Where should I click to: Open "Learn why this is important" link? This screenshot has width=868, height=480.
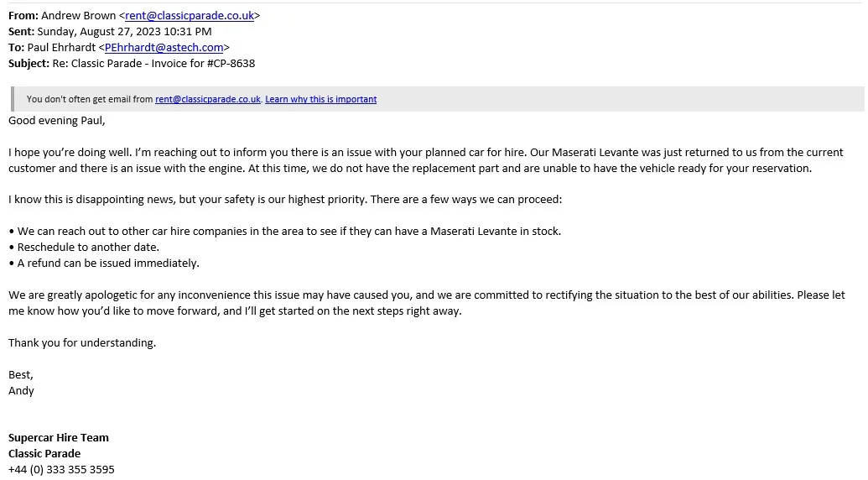320,99
